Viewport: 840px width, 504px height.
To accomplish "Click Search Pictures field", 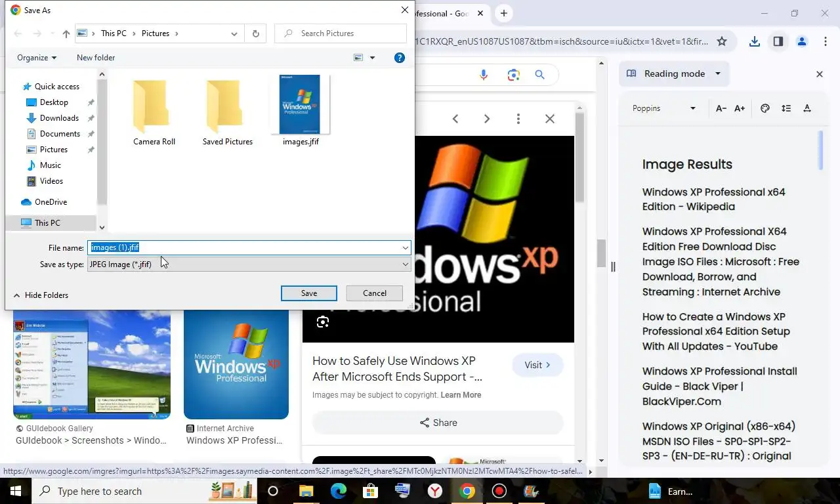I will 341,33.
